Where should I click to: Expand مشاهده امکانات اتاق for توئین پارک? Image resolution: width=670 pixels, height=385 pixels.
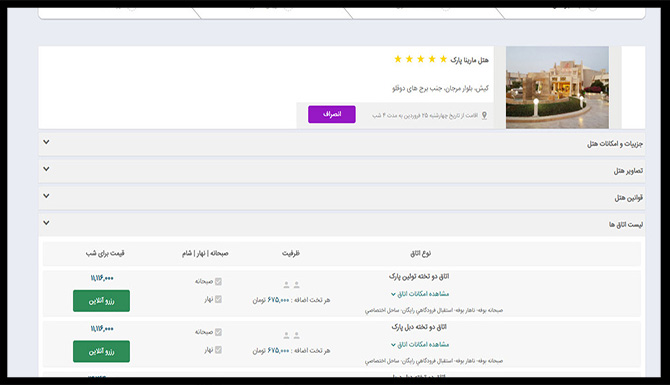420,294
